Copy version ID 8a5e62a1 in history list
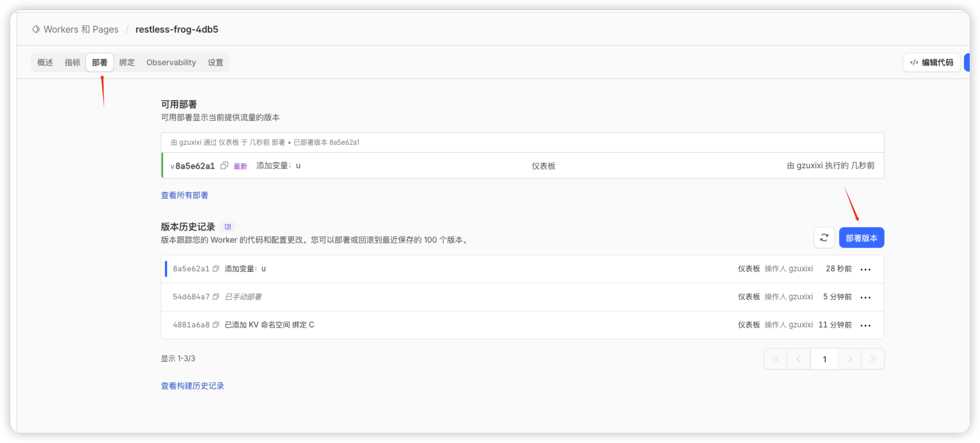The height and width of the screenshot is (443, 980). (x=216, y=268)
